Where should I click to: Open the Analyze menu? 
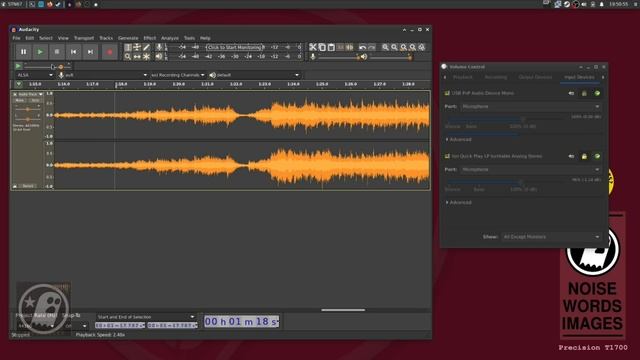click(170, 38)
